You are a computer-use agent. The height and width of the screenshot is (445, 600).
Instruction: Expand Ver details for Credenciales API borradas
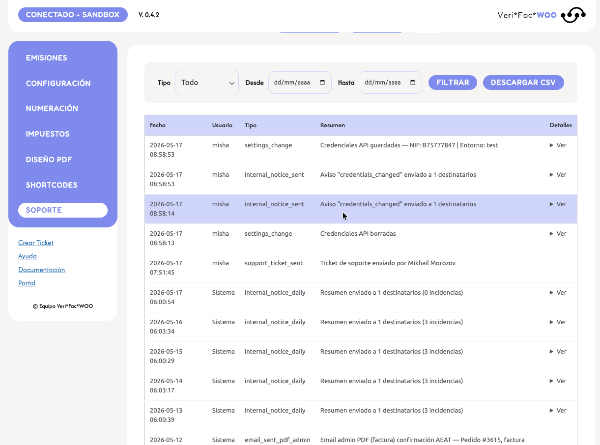tap(558, 233)
